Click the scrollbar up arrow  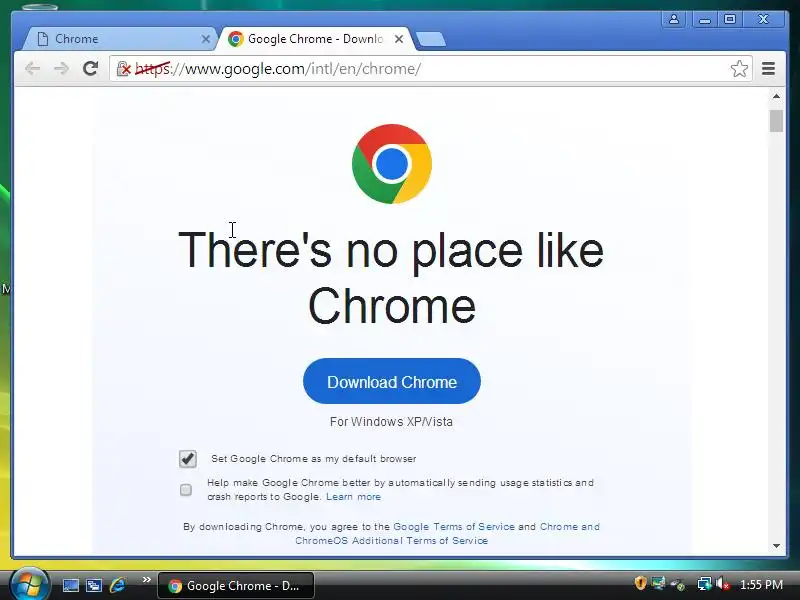(x=776, y=96)
